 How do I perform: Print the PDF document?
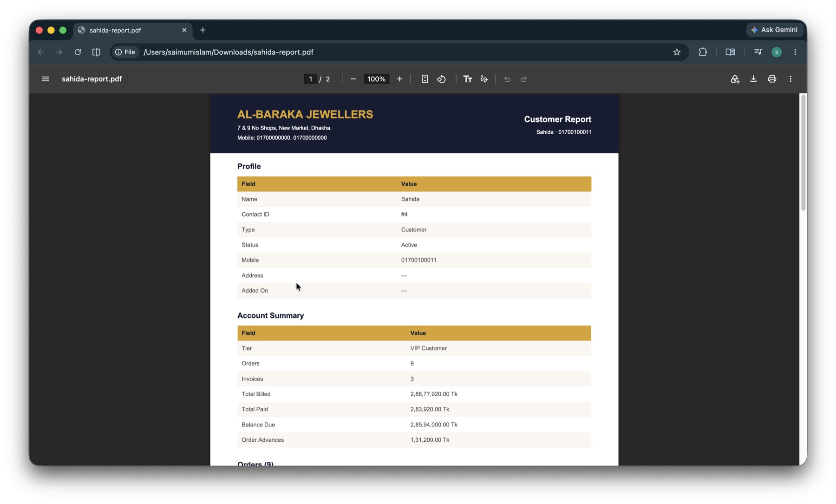tap(772, 79)
